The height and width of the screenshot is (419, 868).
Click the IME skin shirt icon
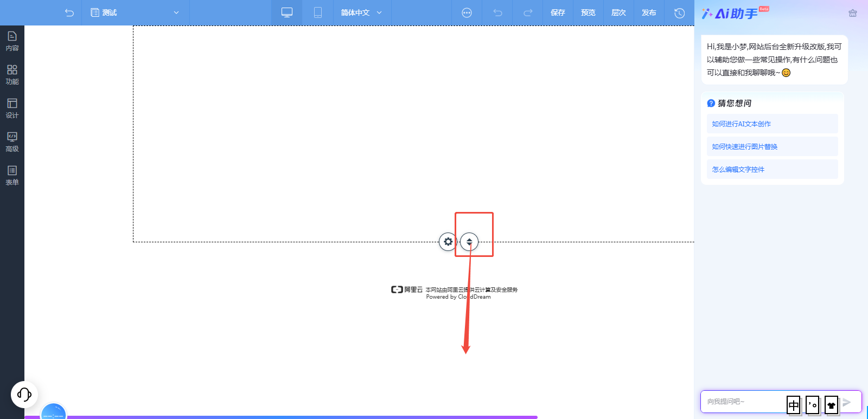point(832,405)
